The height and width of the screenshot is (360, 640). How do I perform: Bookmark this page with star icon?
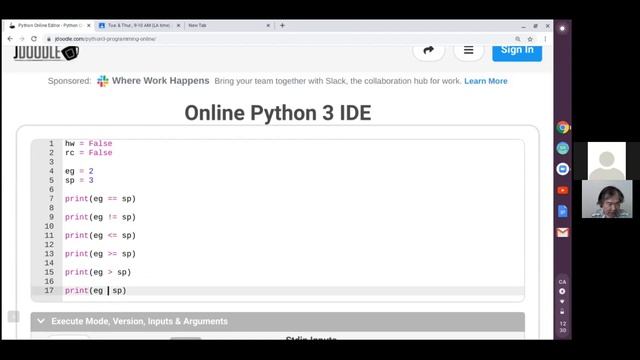530,39
